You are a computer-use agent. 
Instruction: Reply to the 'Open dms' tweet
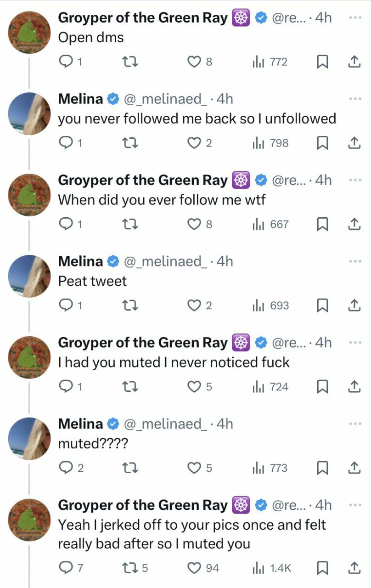[67, 62]
